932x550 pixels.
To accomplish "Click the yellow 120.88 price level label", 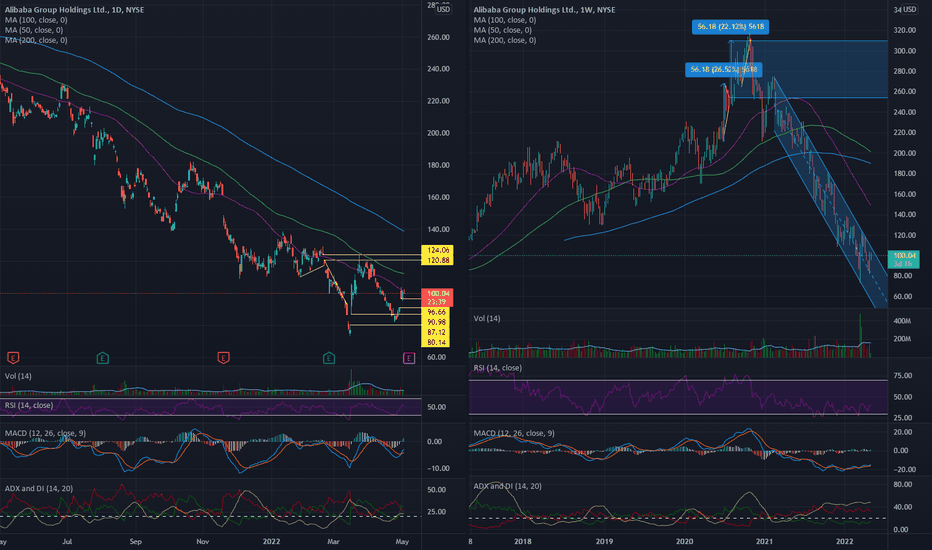I will tap(437, 260).
